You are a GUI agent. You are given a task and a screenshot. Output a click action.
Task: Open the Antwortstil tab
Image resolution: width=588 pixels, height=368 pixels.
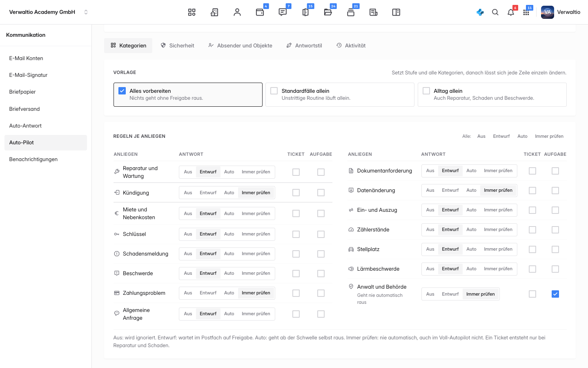click(304, 45)
